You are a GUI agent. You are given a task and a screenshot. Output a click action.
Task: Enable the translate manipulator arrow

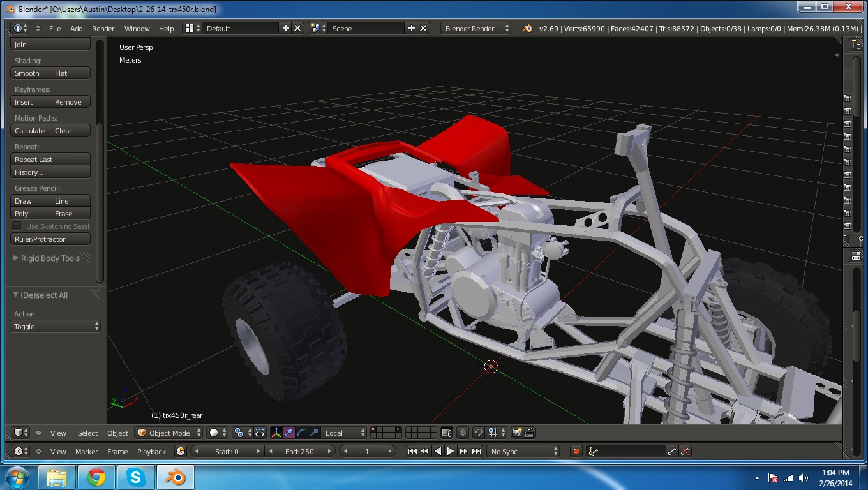click(288, 433)
